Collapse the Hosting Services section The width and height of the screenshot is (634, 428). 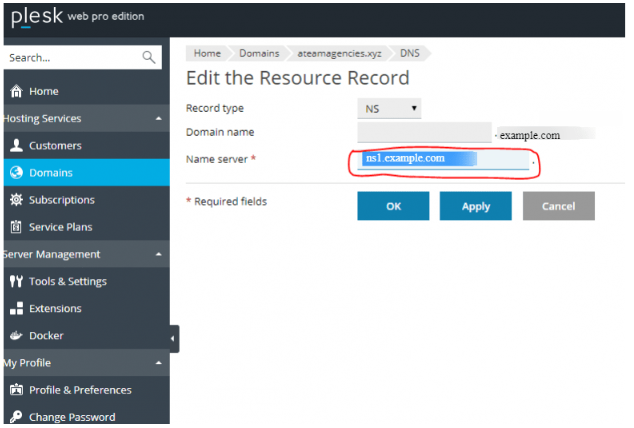tap(158, 118)
